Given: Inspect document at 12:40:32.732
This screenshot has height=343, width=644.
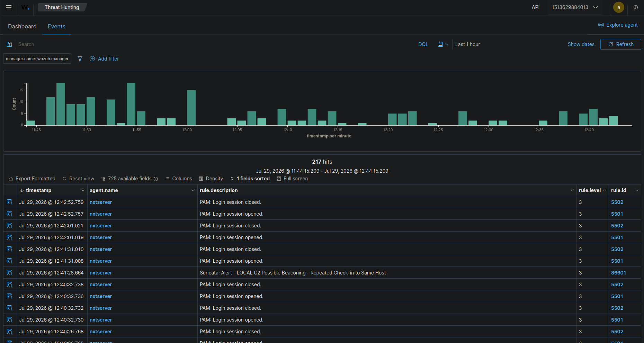Looking at the screenshot, I should (x=10, y=308).
